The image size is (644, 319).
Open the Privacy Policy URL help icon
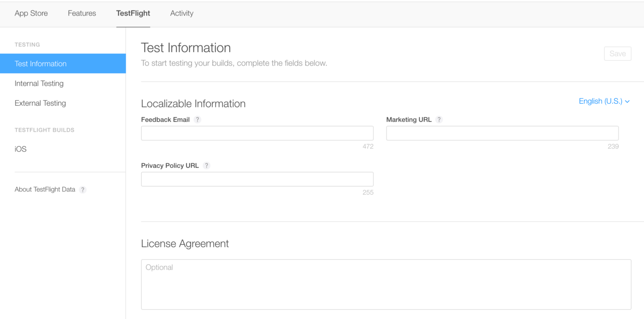pos(206,166)
